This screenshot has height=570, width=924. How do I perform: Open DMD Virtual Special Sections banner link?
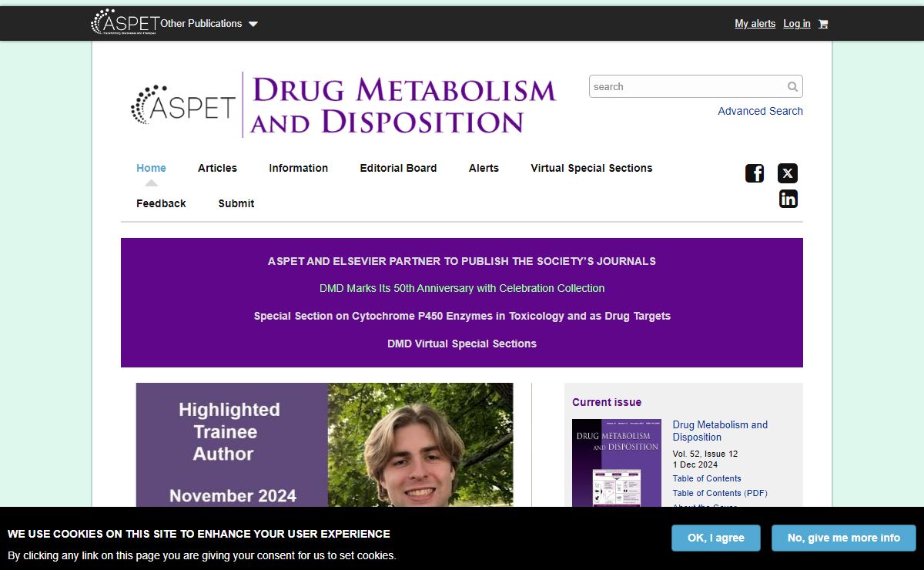(x=462, y=344)
